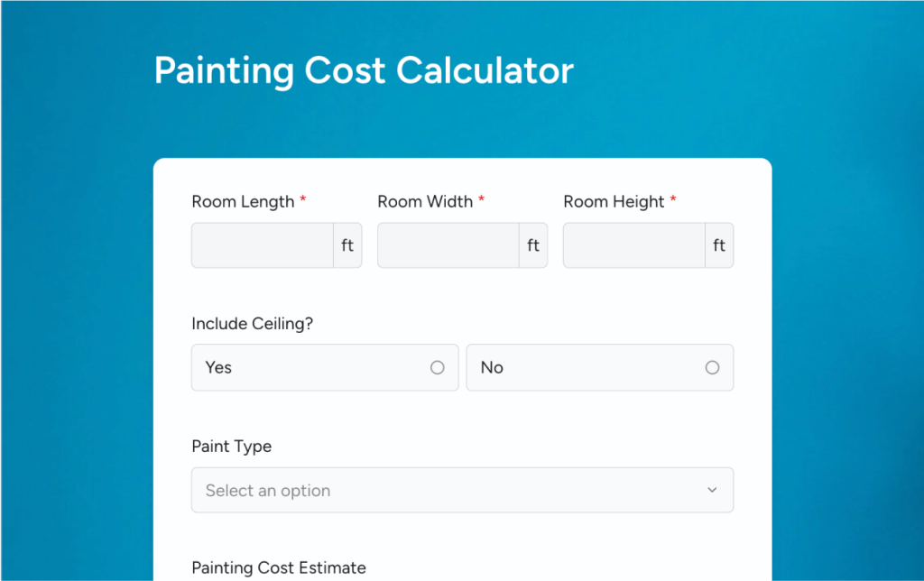Click the Room Length required asterisk
The image size is (924, 581).
coord(303,200)
